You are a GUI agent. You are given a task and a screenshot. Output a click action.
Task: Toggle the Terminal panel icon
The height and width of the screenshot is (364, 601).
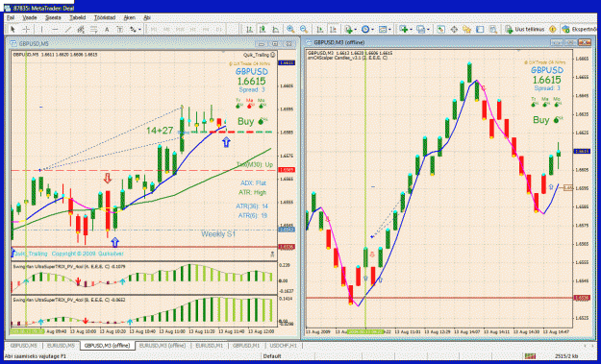coord(480,29)
